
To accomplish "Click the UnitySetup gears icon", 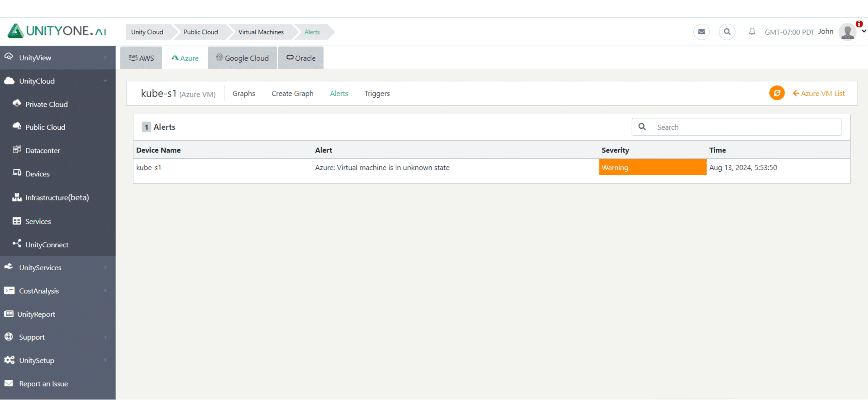I will click(9, 360).
